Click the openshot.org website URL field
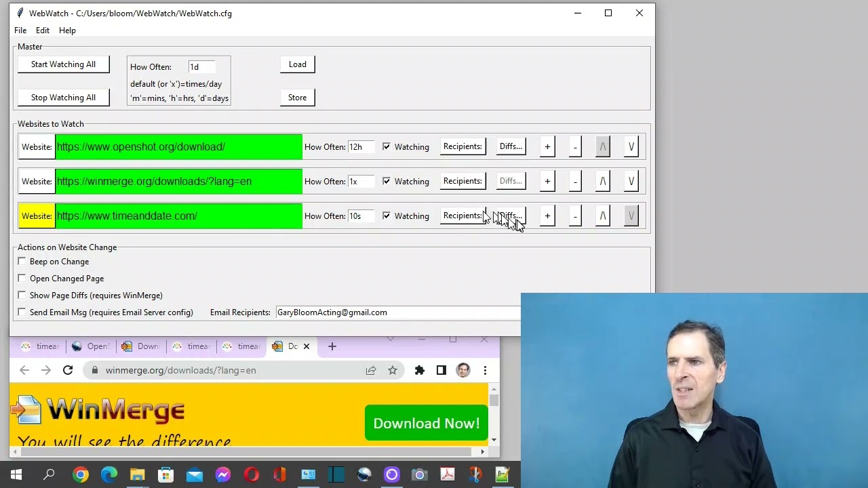This screenshot has height=488, width=868. 179,146
